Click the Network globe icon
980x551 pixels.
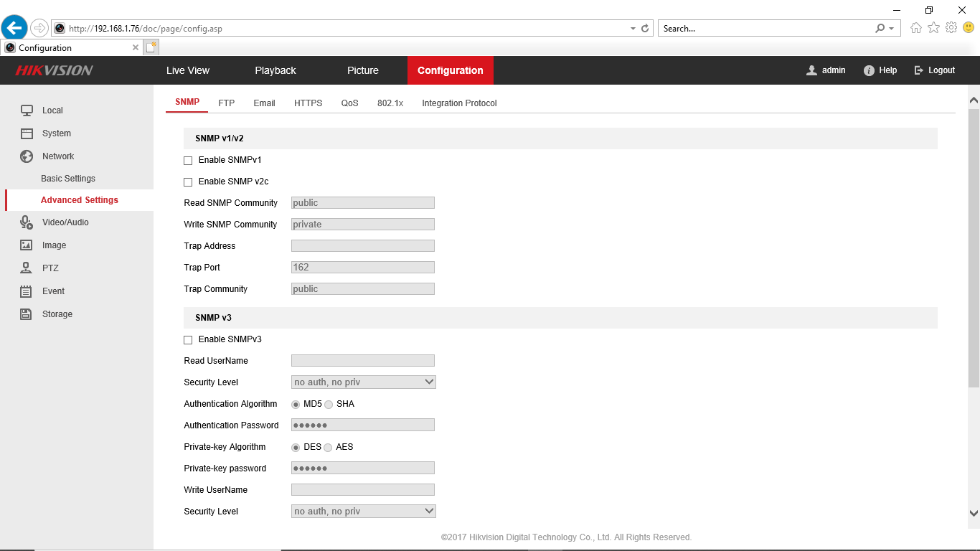(27, 156)
